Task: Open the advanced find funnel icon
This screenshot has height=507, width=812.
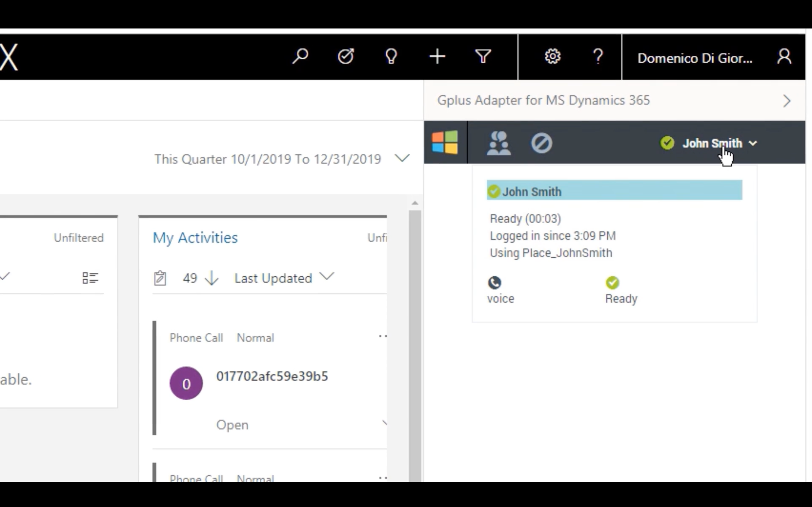Action: click(x=483, y=56)
